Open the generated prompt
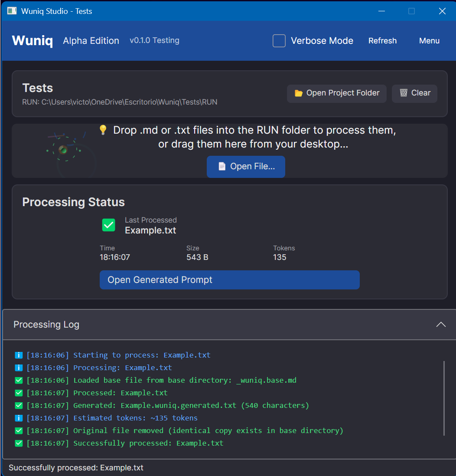Image resolution: width=456 pixels, height=476 pixels. pyautogui.click(x=229, y=280)
